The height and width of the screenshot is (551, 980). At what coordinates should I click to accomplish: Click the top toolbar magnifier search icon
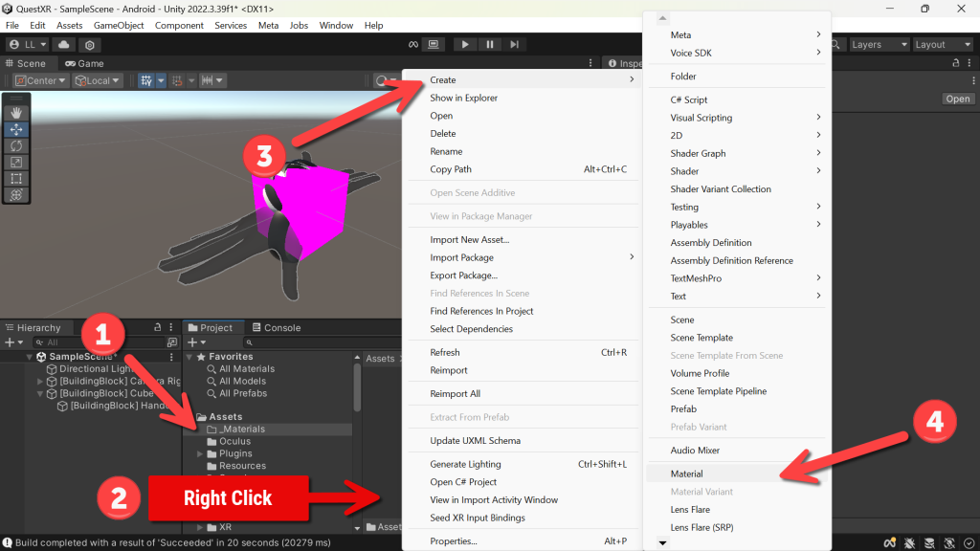pos(835,44)
